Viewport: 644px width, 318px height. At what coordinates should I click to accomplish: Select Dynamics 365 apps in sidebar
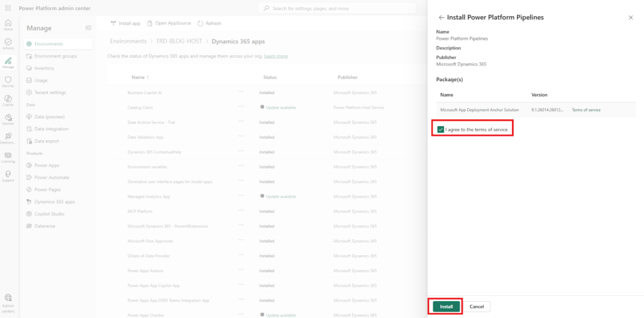(54, 202)
